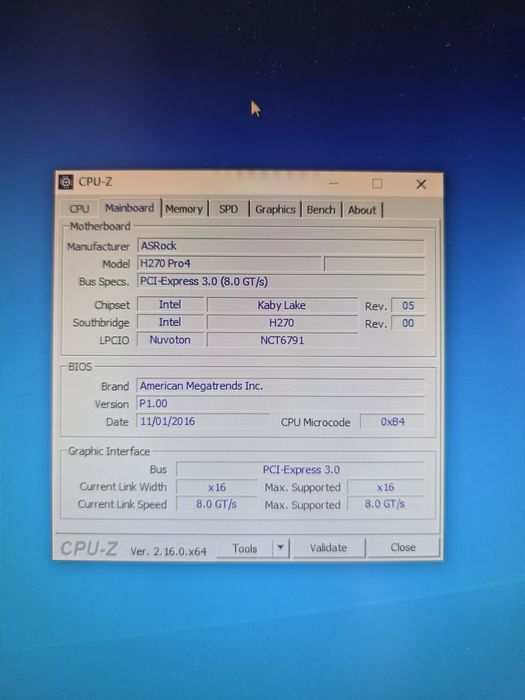This screenshot has height=700, width=525.
Task: Click the Chipset vendor Intel value
Action: click(x=170, y=304)
